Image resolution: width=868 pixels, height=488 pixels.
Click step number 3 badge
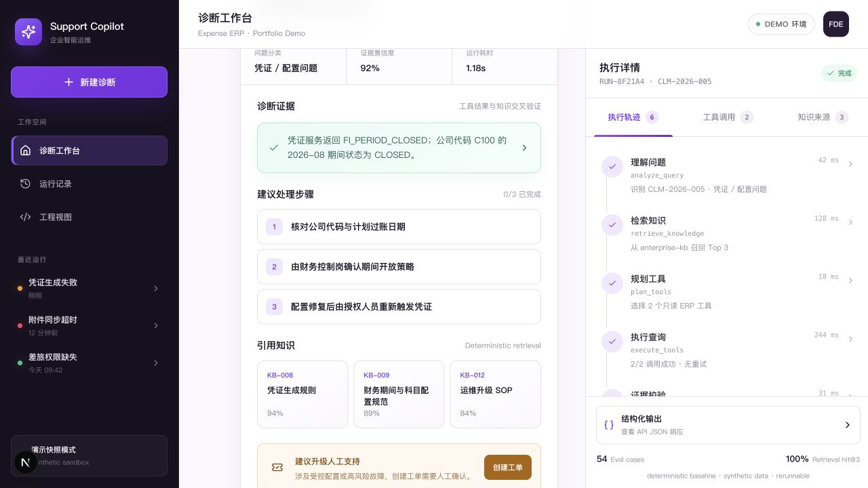[x=274, y=306]
